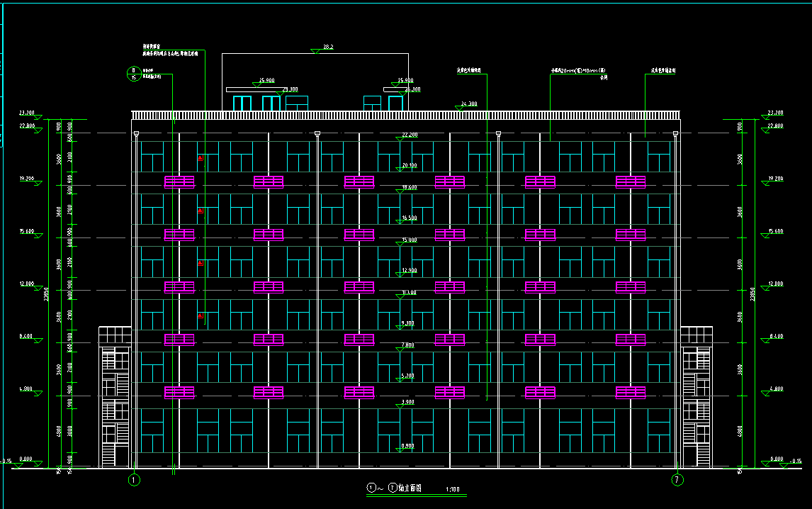Screen dimensions: 812x509
Task: Select the top-left magenta balcony railing
Action: [x=179, y=181]
